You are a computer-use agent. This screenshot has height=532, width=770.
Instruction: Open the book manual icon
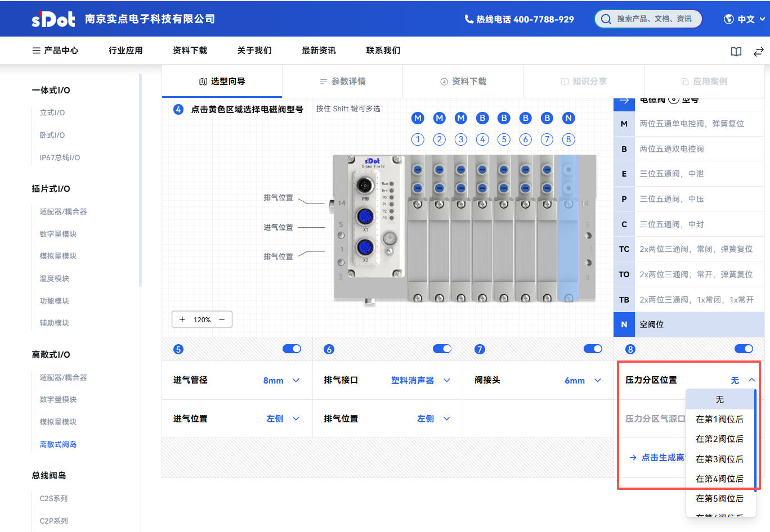736,52
